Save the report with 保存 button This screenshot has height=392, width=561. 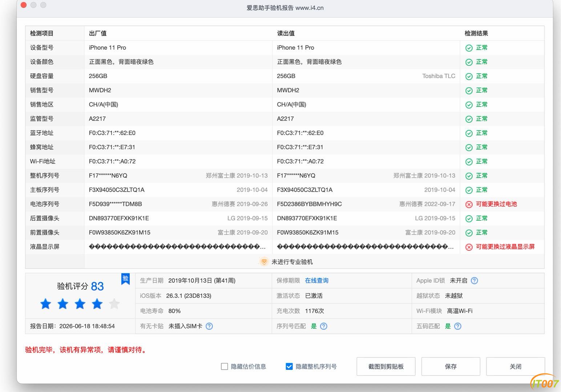[x=451, y=367]
